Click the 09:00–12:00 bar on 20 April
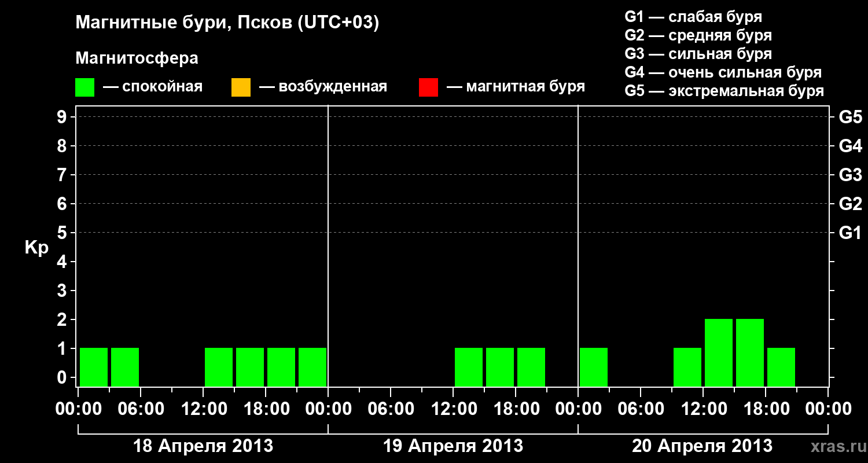This screenshot has height=463, width=868. 687,367
